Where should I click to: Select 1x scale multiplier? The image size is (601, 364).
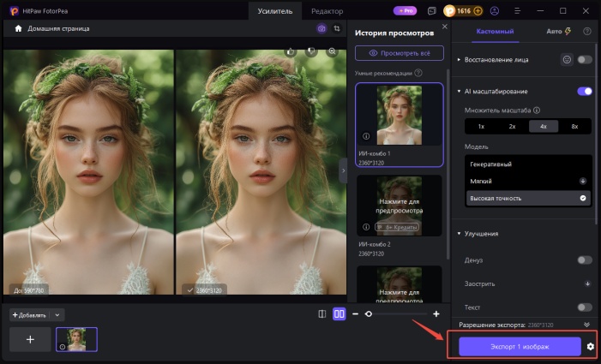coord(481,126)
